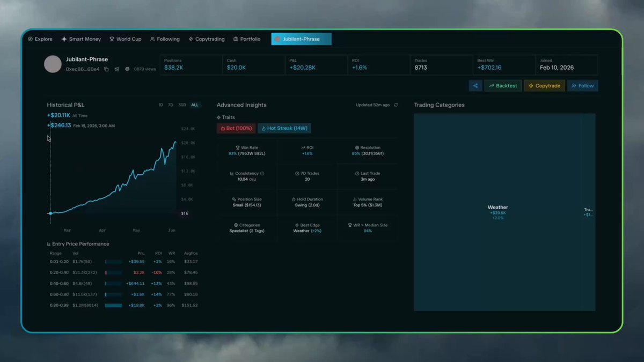Click the profile avatar of Jubilant-Phrase
The height and width of the screenshot is (362, 644).
point(53,64)
